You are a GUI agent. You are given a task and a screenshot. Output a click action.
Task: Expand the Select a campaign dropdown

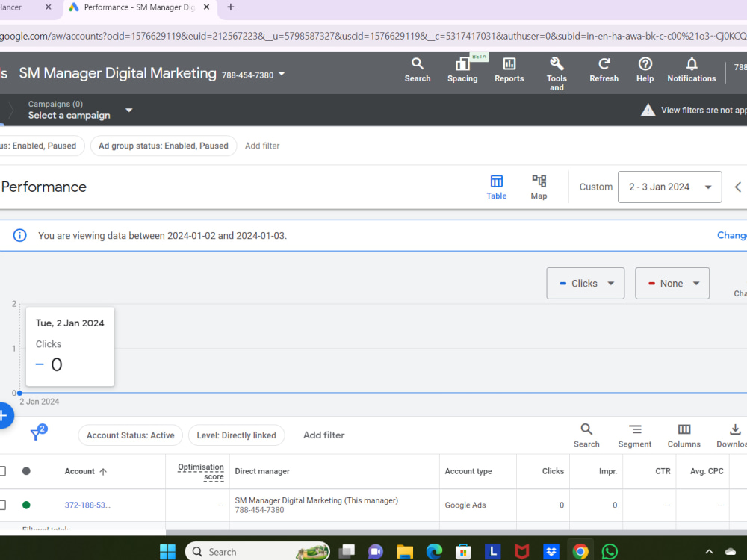pos(128,110)
